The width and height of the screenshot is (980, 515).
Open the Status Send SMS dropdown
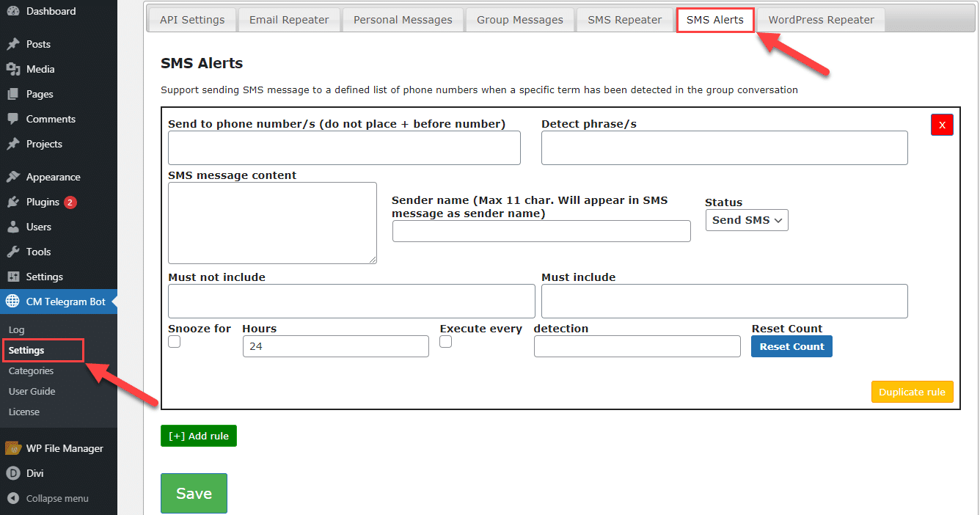(747, 220)
